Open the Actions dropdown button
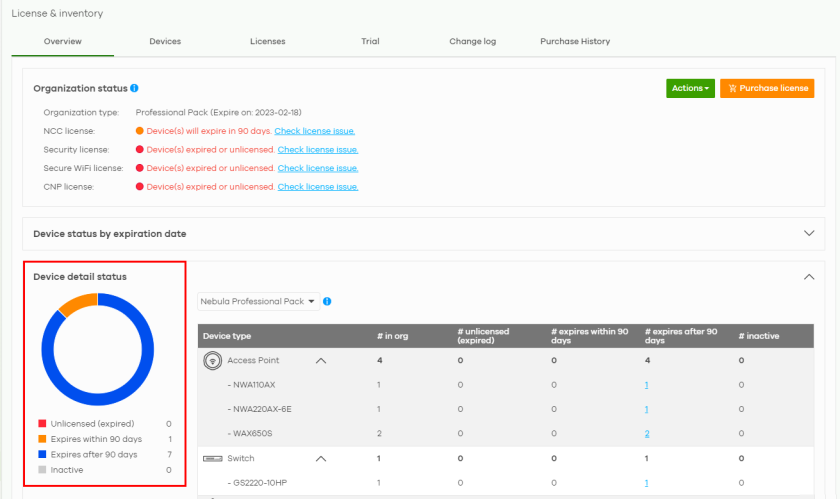The height and width of the screenshot is (499, 840). point(690,88)
